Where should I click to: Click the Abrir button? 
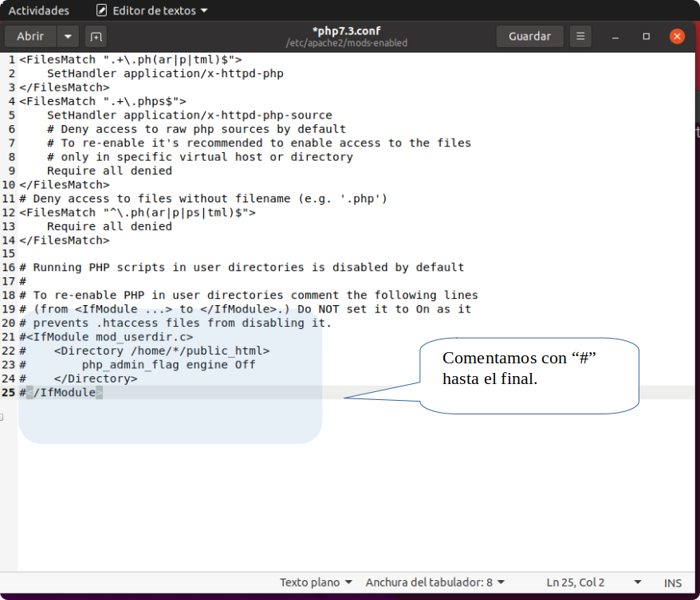pyautogui.click(x=30, y=36)
